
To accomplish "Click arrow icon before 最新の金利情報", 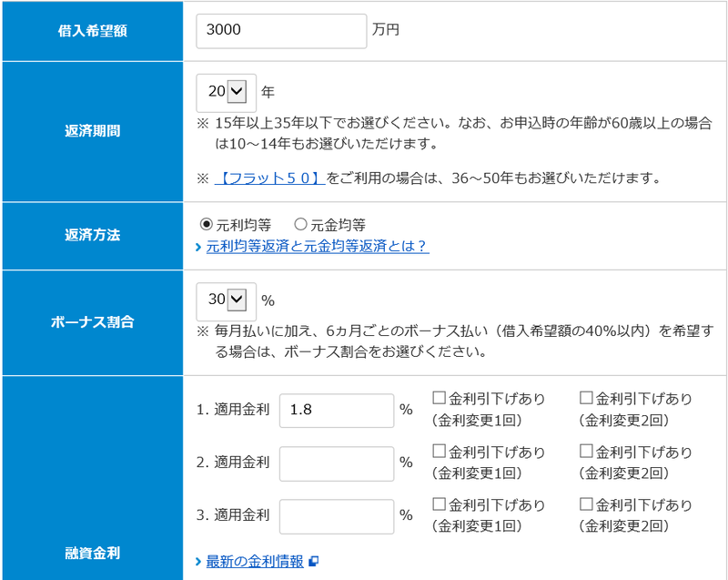I will (198, 562).
